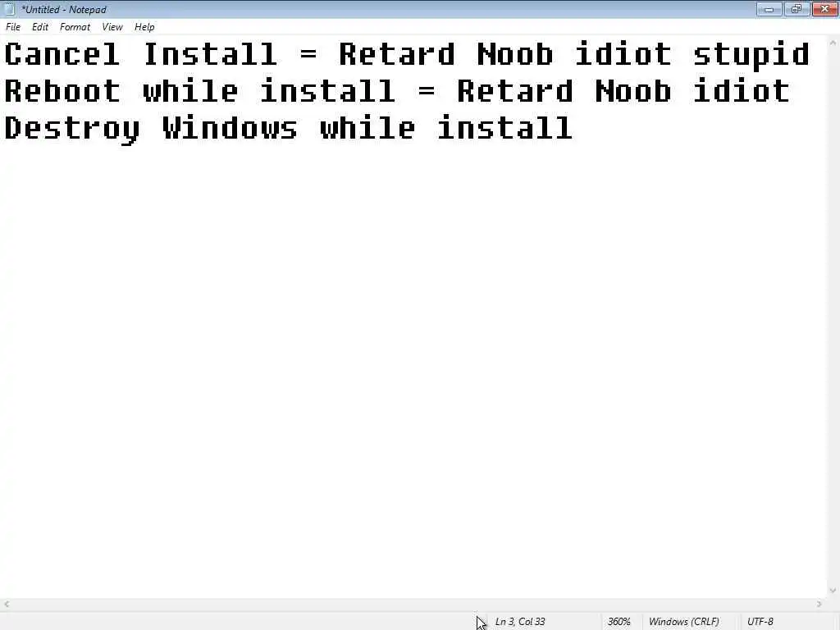
Task: Open the View menu
Action: tap(112, 27)
